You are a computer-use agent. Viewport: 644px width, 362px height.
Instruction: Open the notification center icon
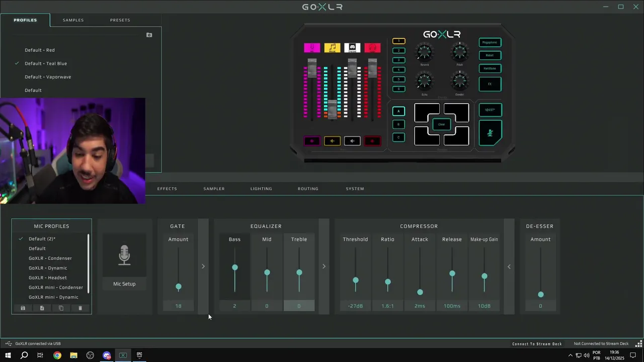633,355
